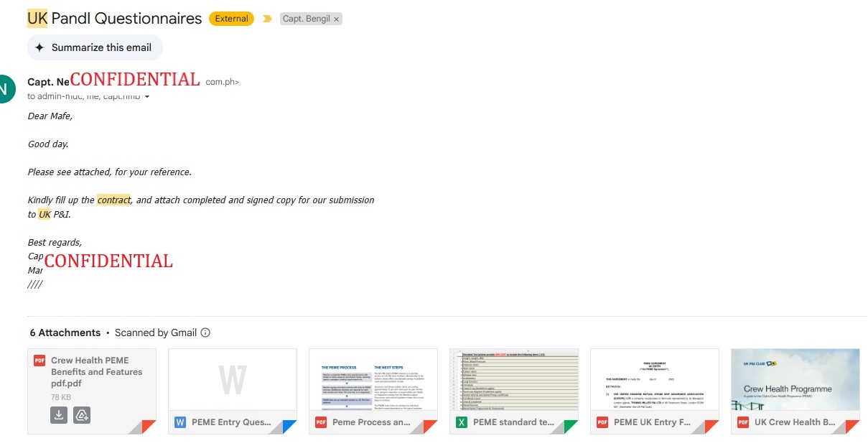The image size is (868, 446).
Task: Expand recipient details dropdown arrow
Action: tap(147, 97)
